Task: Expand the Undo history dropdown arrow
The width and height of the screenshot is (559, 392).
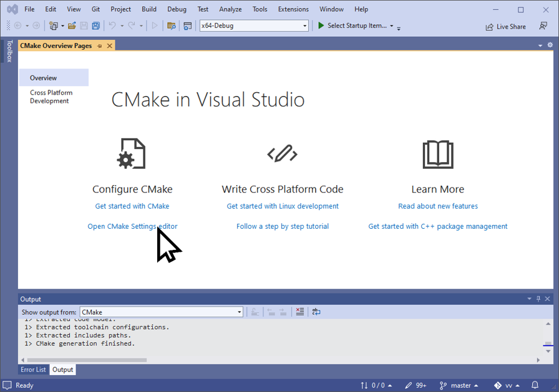Action: coord(122,26)
